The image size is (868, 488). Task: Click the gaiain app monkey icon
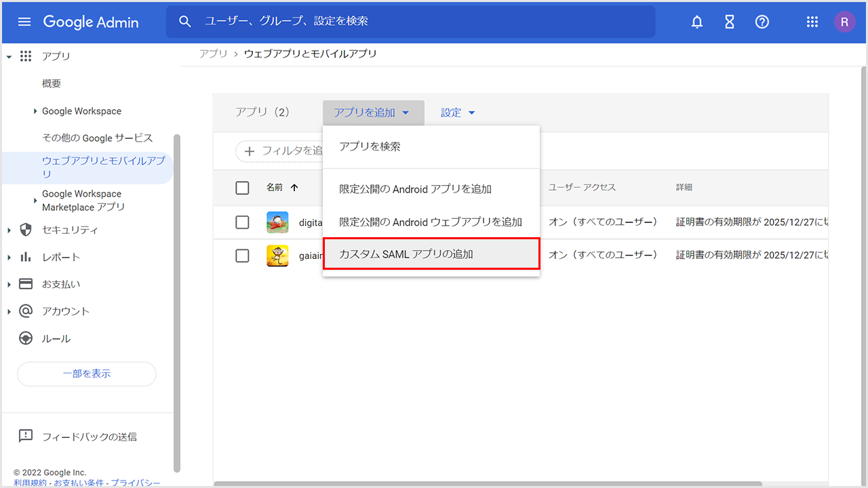pos(277,256)
